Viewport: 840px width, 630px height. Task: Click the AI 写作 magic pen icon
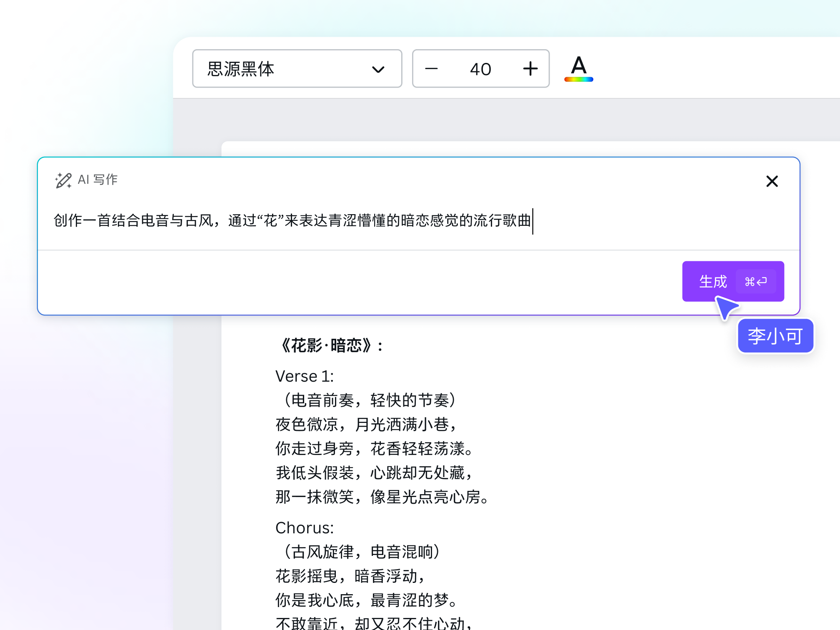coord(63,180)
